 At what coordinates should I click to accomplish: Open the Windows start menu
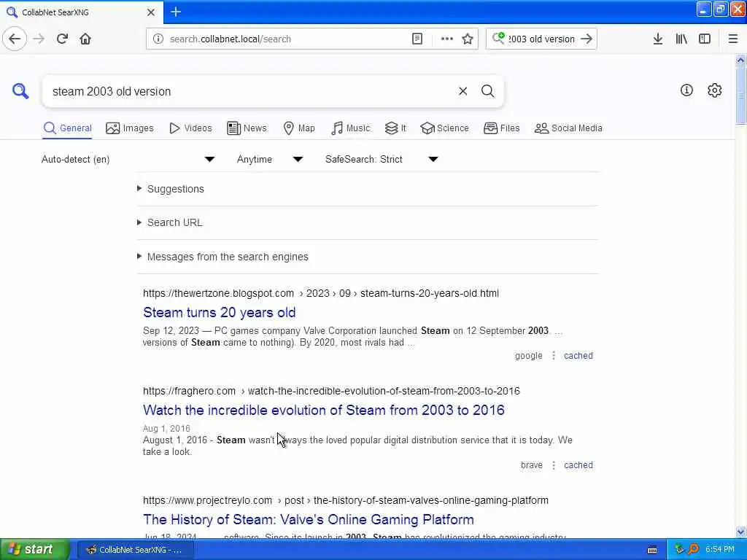34,550
